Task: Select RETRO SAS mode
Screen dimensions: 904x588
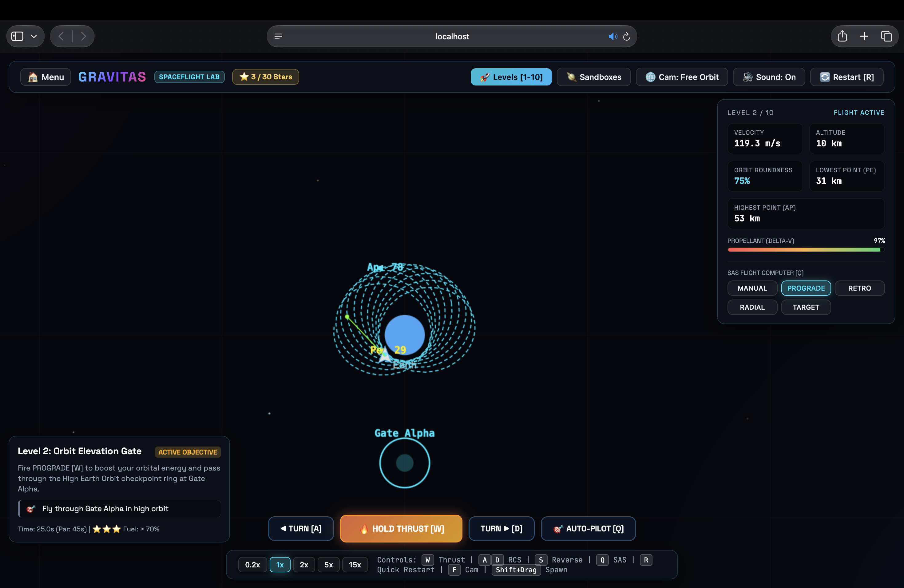Action: [859, 288]
